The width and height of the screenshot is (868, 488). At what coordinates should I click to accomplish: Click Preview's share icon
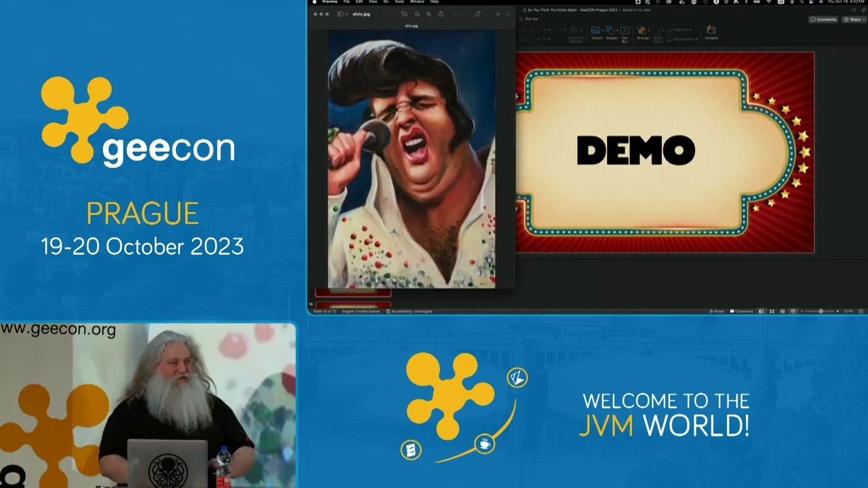pyautogui.click(x=441, y=14)
